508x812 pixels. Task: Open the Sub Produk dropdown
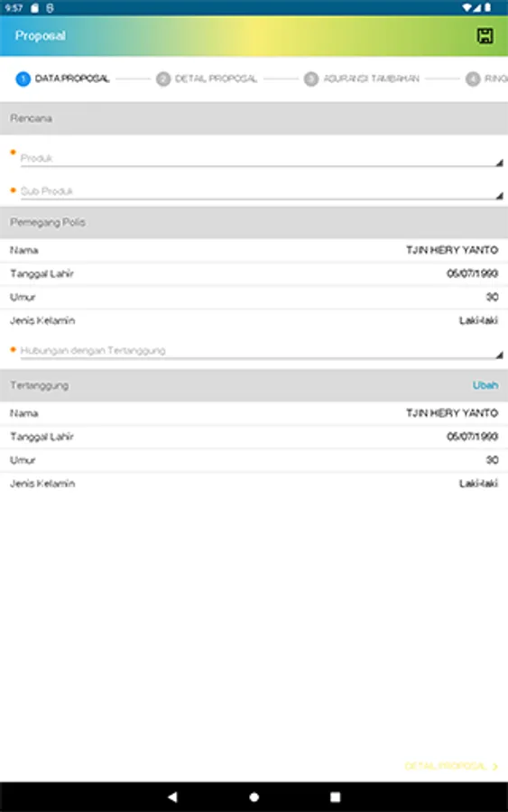pyautogui.click(x=262, y=191)
